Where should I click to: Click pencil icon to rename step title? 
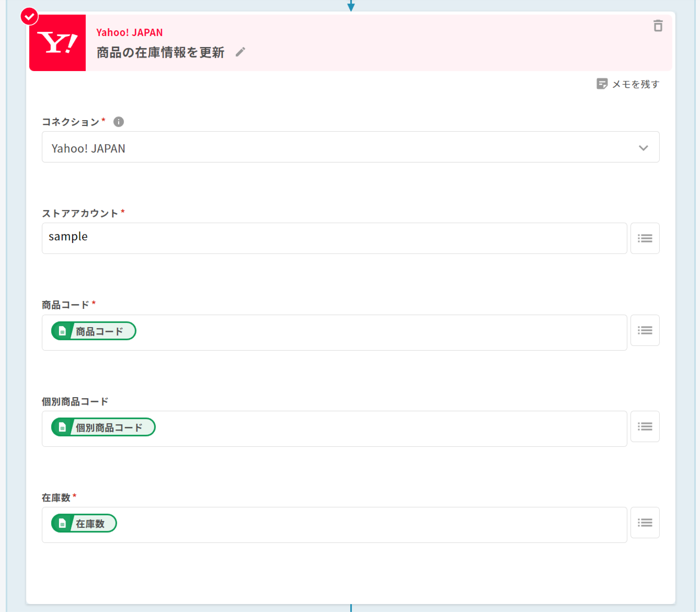click(241, 52)
